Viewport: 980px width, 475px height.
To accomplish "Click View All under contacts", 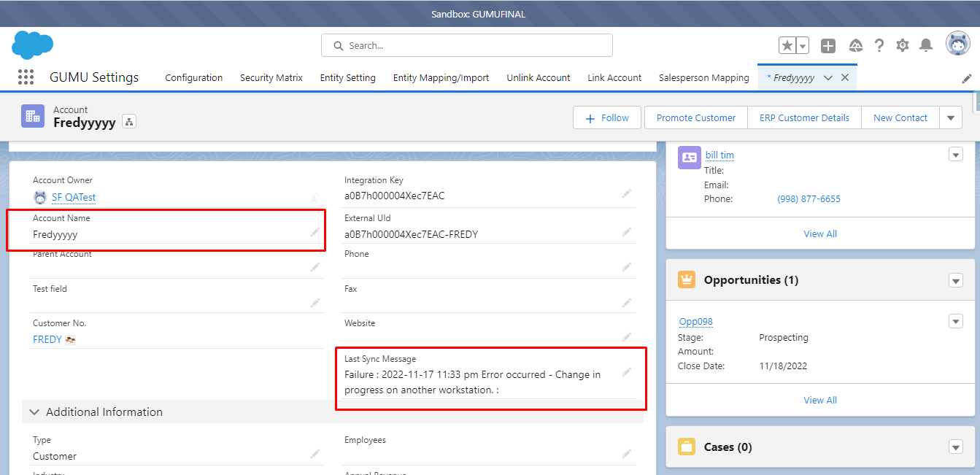I will click(820, 233).
